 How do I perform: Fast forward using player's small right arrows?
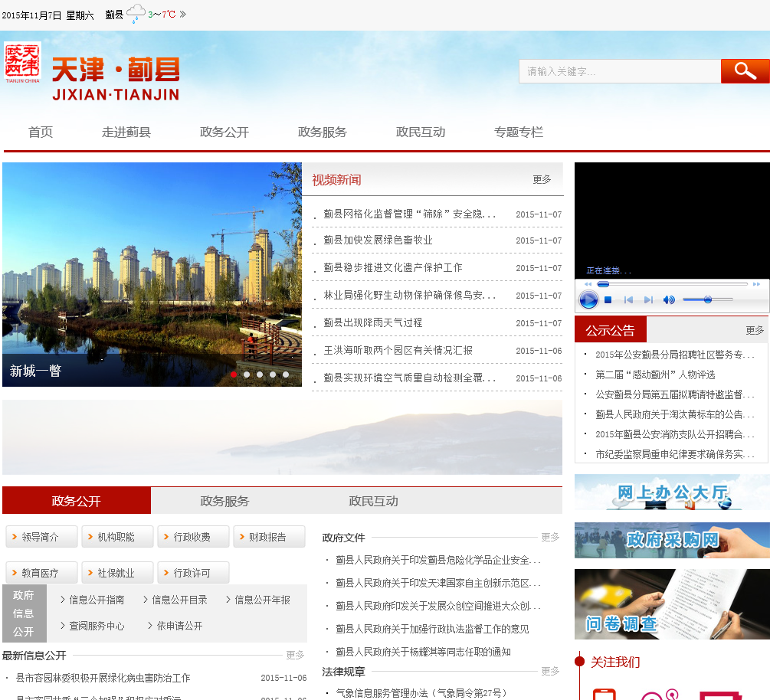[756, 284]
